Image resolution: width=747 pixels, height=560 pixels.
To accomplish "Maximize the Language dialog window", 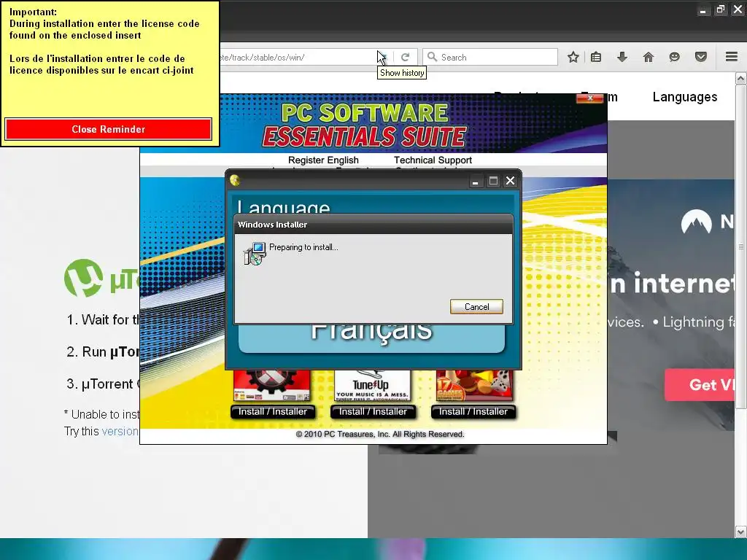I will click(x=493, y=181).
